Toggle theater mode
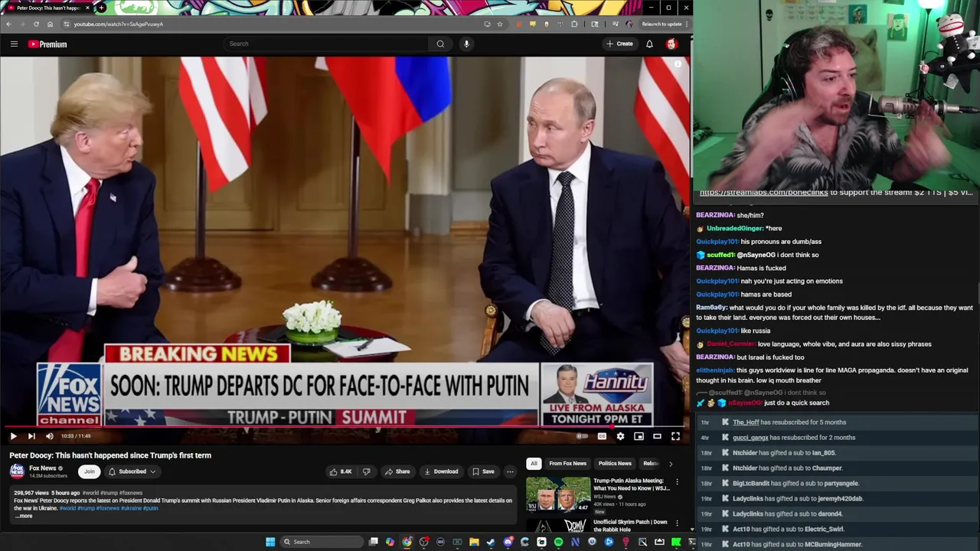The image size is (980, 551). tap(657, 436)
